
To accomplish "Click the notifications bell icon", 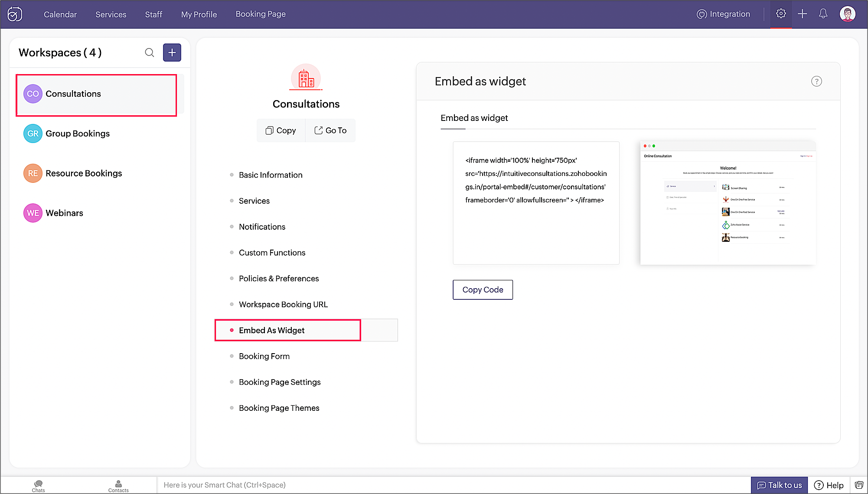I will click(x=823, y=14).
